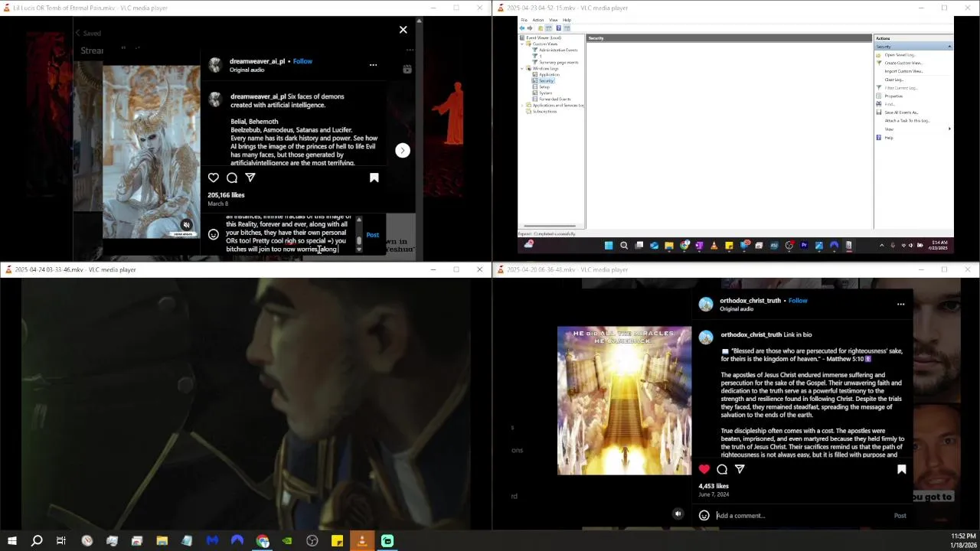
Task: Open Chrome from main taskbar
Action: click(x=263, y=541)
